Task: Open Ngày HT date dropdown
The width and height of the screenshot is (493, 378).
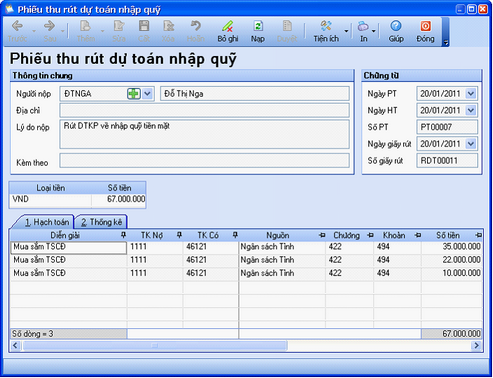Action: click(471, 110)
